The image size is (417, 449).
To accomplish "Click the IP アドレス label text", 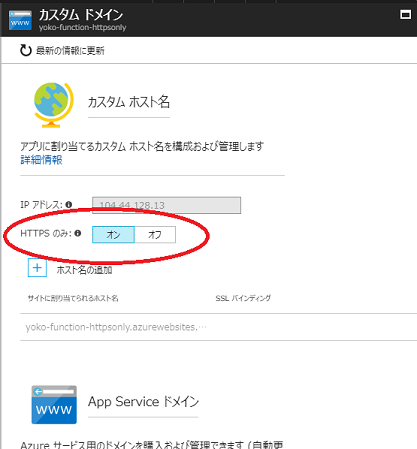I will (41, 205).
